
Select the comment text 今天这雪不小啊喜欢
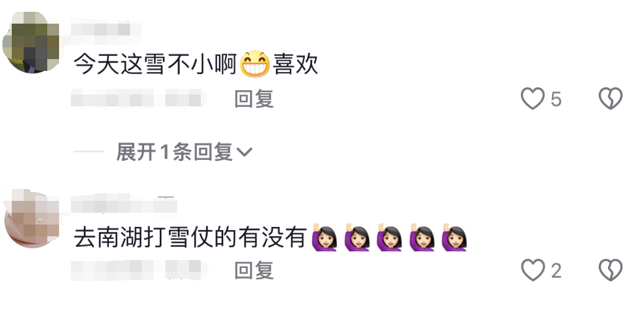(x=196, y=65)
